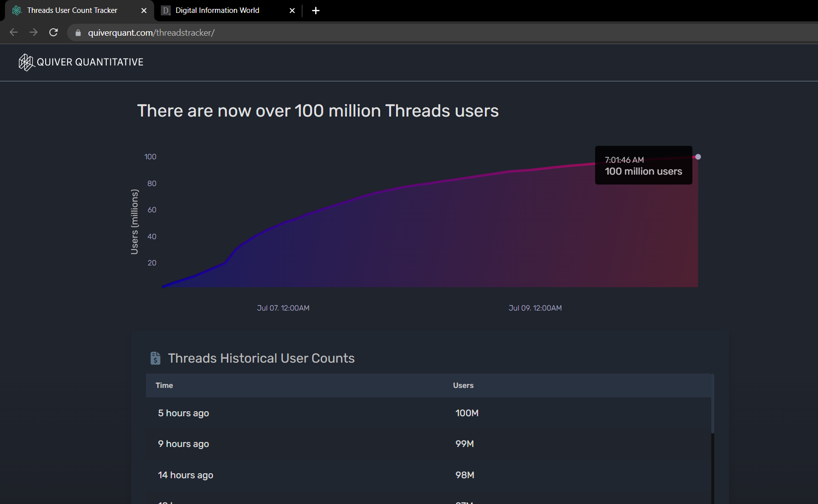Click the 100M users value
Image resolution: width=818 pixels, height=504 pixels.
467,413
